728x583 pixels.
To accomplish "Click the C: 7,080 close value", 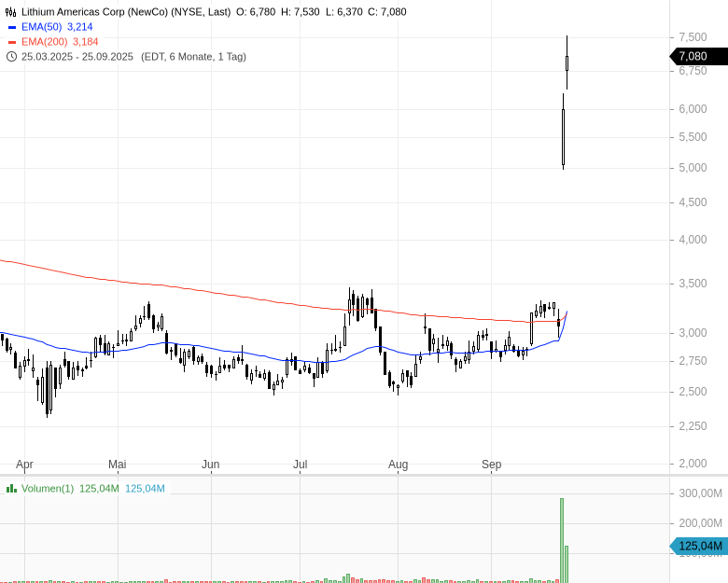I will click(387, 12).
